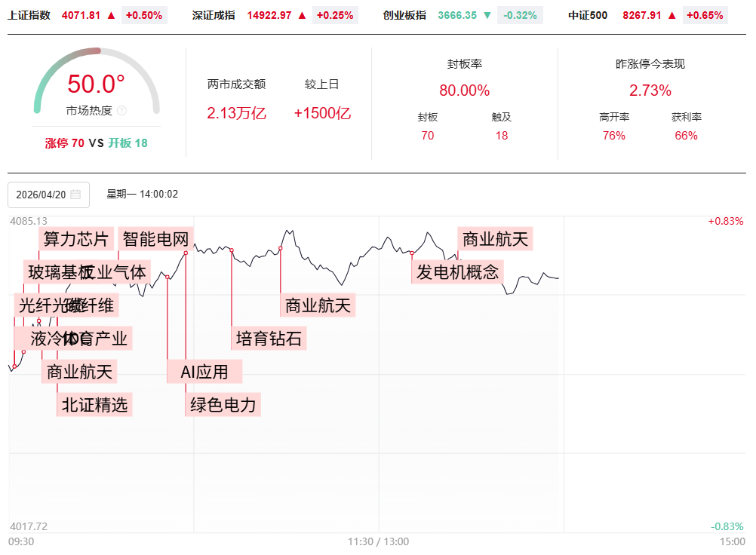The width and height of the screenshot is (756, 555).
Task: Click the 封板率 80.00% figure
Action: coord(464,90)
